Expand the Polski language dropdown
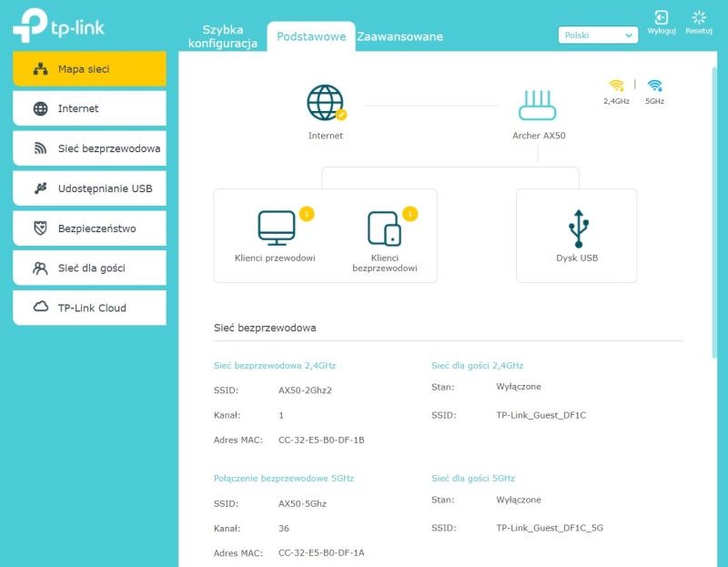This screenshot has height=567, width=728. [598, 35]
